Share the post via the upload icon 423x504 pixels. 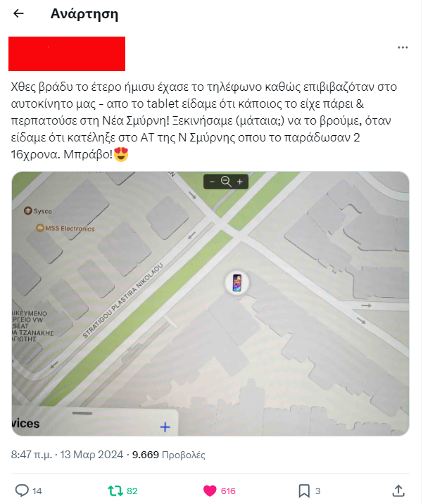(x=398, y=491)
